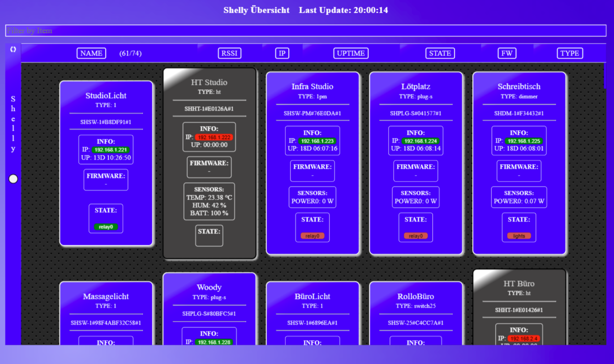Turn on the Schreibtisch dimmer lights state
This screenshot has width=614, height=364.
519,236
